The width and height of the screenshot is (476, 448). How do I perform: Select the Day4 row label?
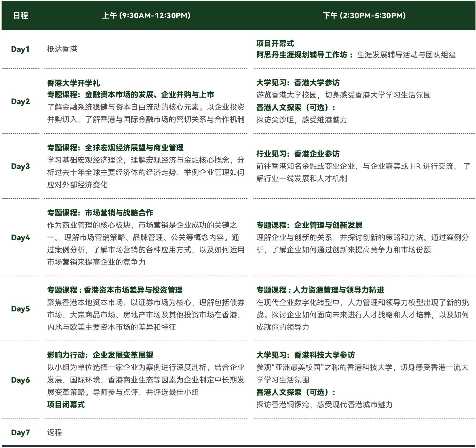click(x=20, y=237)
